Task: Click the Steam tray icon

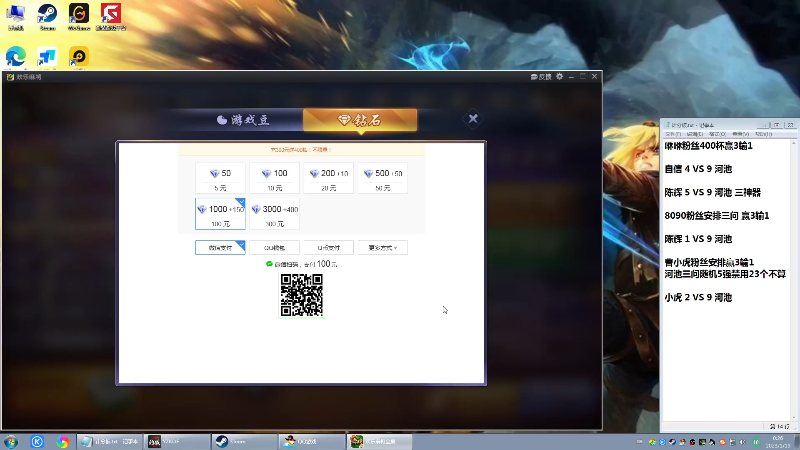Action: tap(672, 442)
